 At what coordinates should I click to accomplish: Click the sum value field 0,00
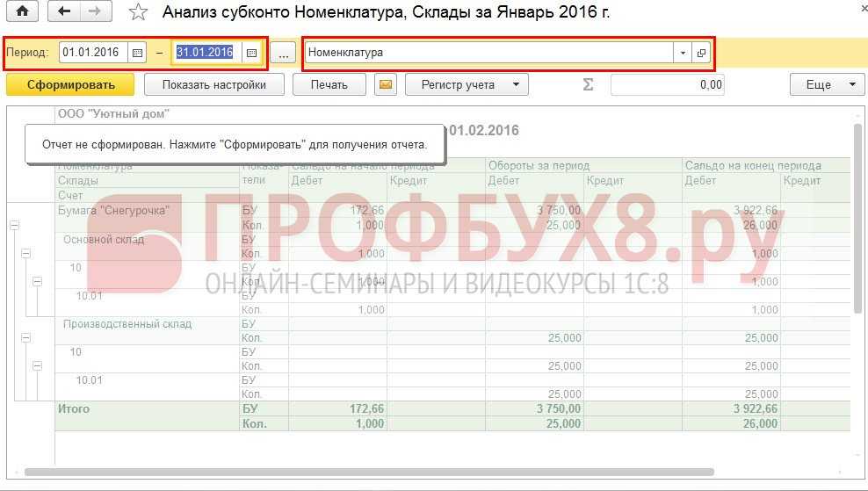tap(668, 84)
